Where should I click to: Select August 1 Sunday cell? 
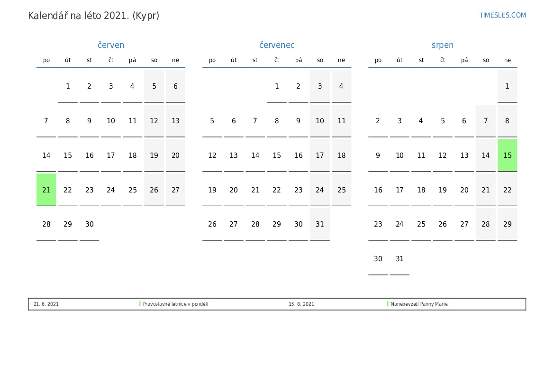click(x=507, y=86)
